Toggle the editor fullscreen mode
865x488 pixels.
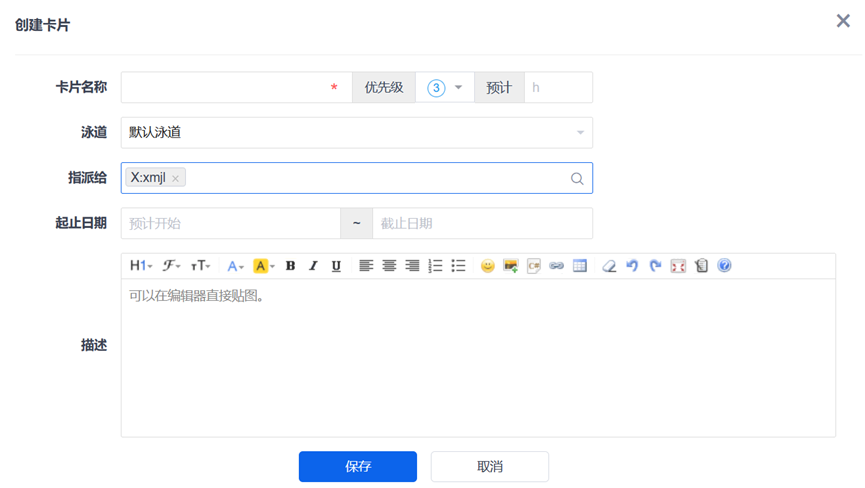(x=678, y=266)
